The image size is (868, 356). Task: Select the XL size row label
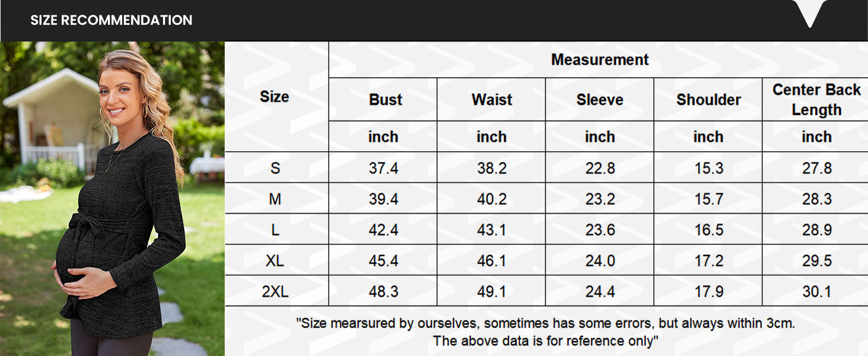point(275,260)
